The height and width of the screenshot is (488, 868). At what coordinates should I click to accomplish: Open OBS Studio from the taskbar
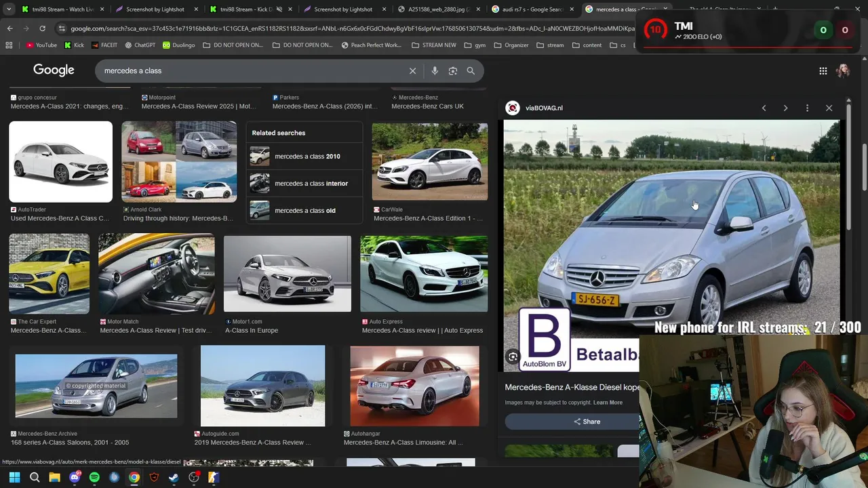[x=194, y=477]
